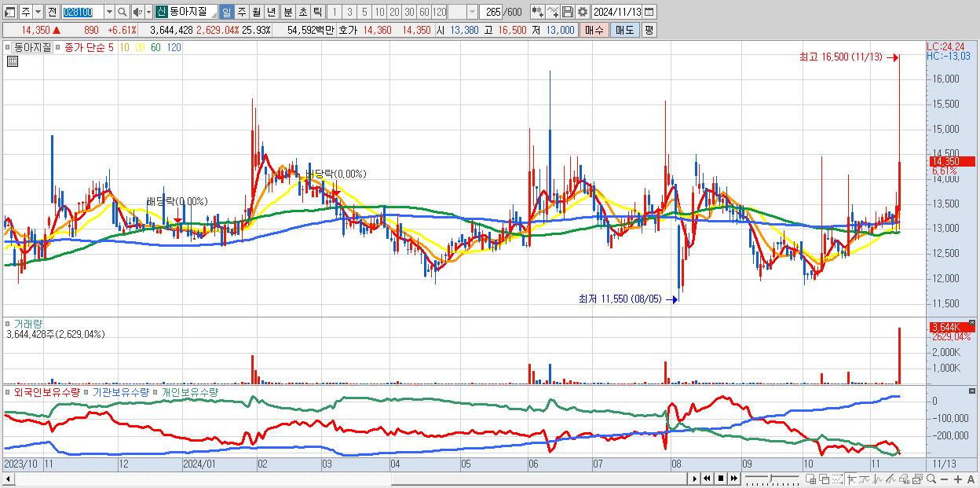Toggle the 20-day moving average legend
The height and width of the screenshot is (488, 980).
[139, 47]
